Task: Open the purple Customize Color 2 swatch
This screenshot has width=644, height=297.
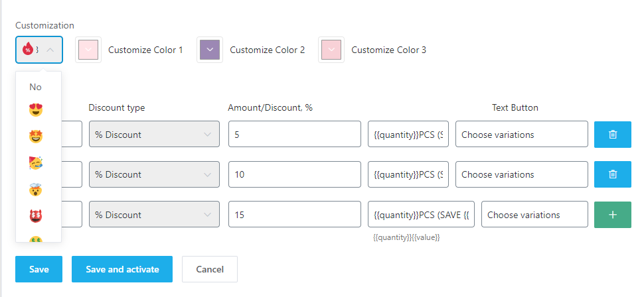Action: [210, 50]
